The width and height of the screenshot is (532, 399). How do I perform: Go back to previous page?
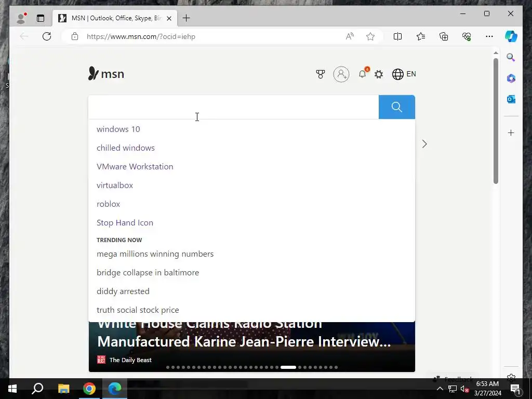24,36
